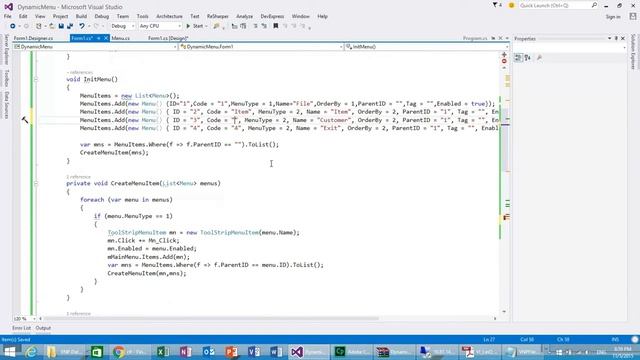This screenshot has width=640, height=360.
Task: Select Alphabetical sort icon in Properties panel
Action: click(x=528, y=58)
